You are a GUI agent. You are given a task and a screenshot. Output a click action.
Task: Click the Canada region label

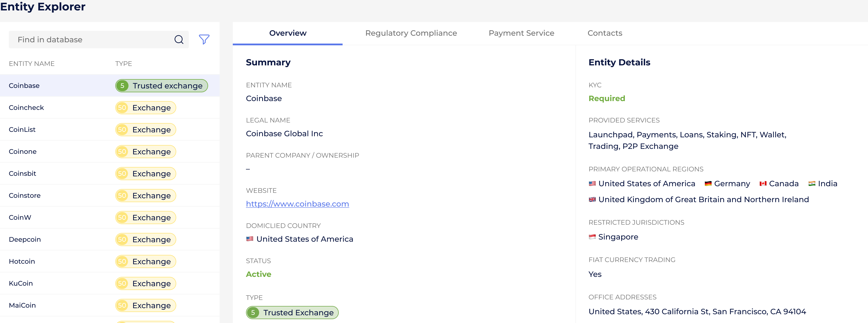783,184
